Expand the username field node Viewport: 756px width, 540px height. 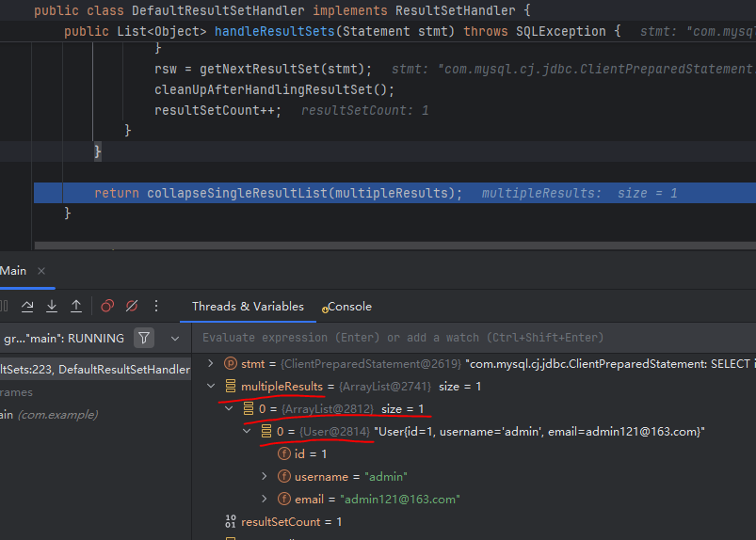click(265, 476)
